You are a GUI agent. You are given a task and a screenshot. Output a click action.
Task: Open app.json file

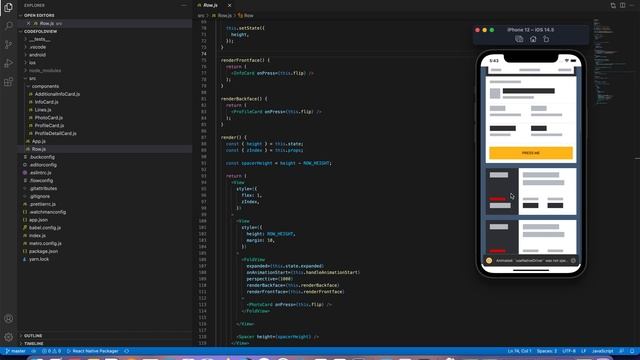pos(38,220)
